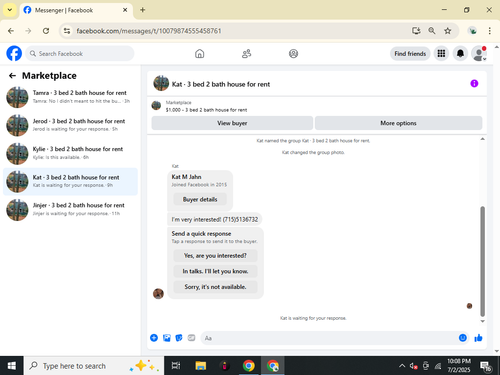Click the message text with phone number
This screenshot has width=500, height=375.
coord(215,219)
